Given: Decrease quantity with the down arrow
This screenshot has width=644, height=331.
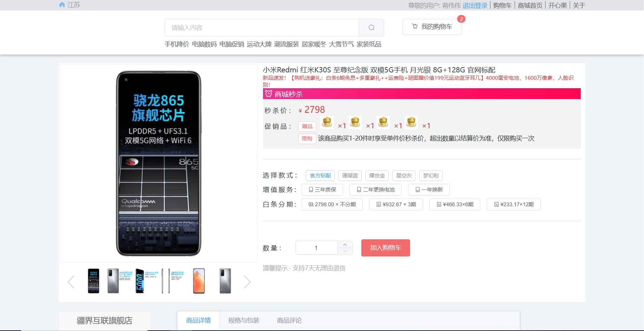Looking at the screenshot, I should 345,251.
